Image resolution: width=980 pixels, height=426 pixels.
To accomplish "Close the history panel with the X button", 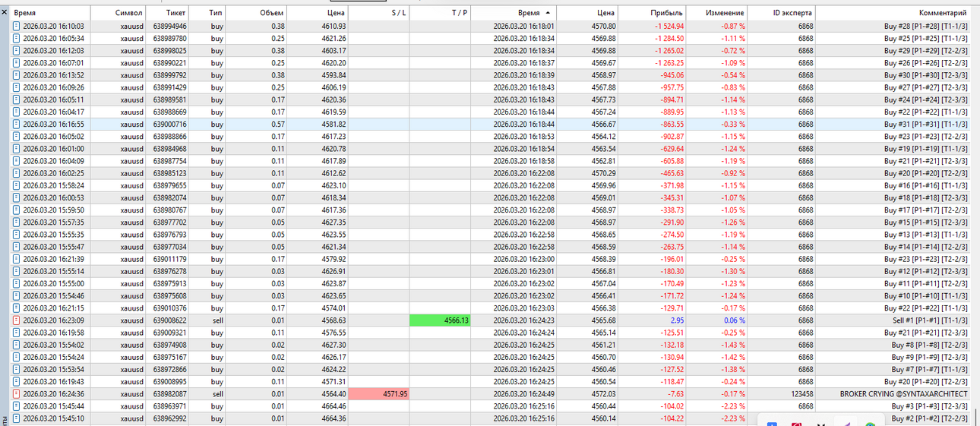I will pyautogui.click(x=5, y=13).
